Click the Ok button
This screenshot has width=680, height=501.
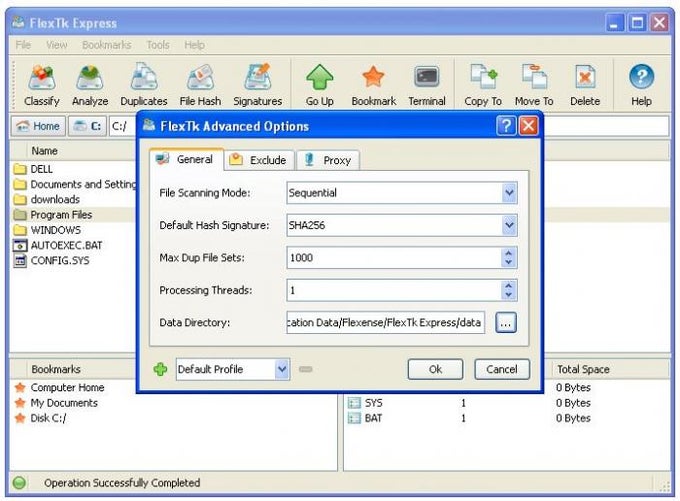[x=435, y=370]
